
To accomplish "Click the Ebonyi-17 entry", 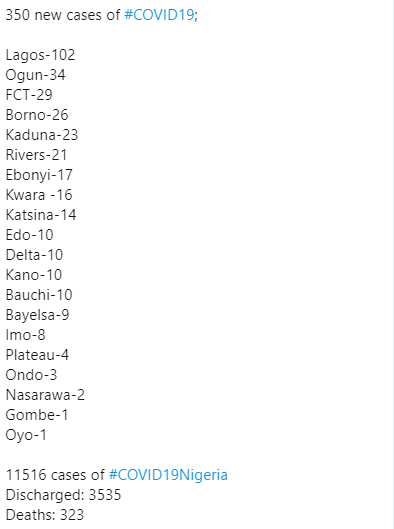I will [39, 175].
